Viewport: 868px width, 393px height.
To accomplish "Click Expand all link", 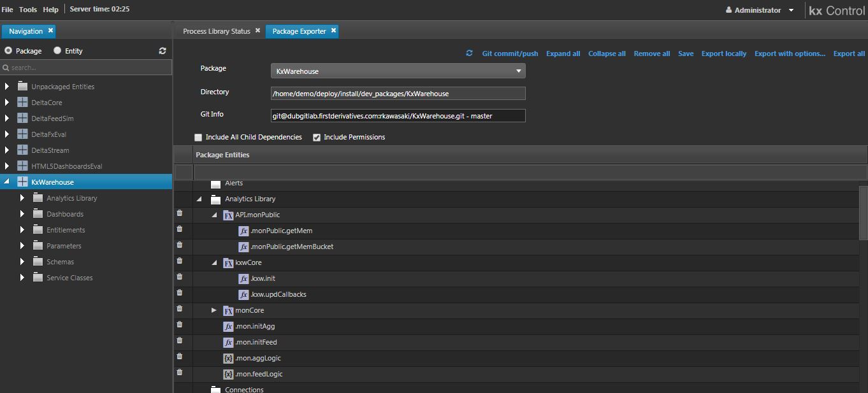I will 563,54.
